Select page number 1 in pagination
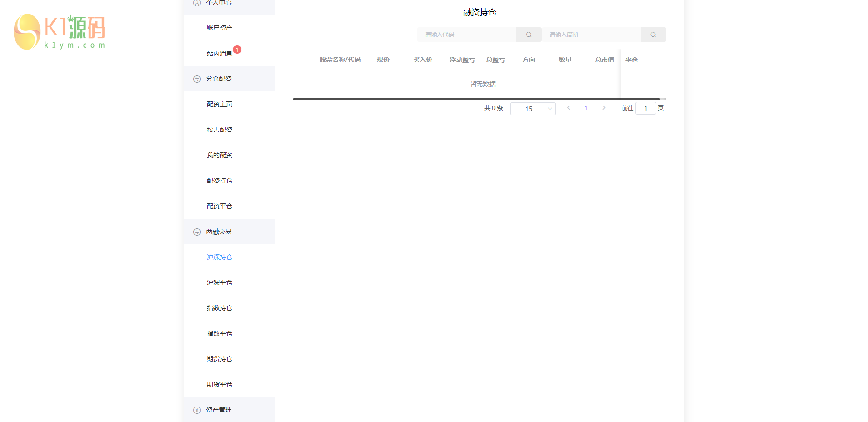Screen dimensions: 868x422 coord(587,108)
